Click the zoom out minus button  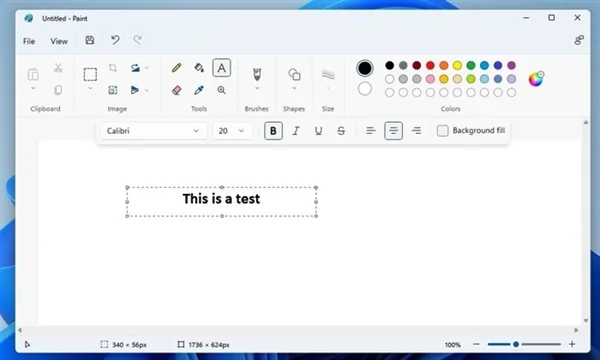pyautogui.click(x=476, y=344)
